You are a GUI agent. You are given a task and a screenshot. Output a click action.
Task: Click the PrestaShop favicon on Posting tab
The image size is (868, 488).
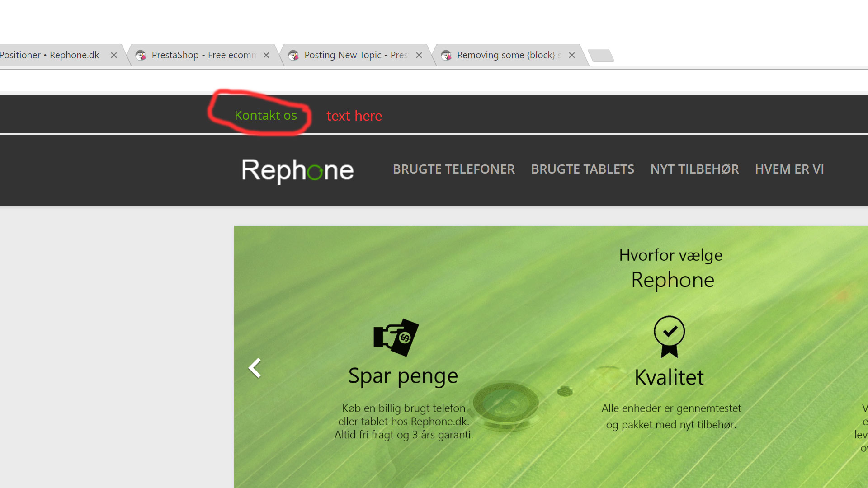293,55
